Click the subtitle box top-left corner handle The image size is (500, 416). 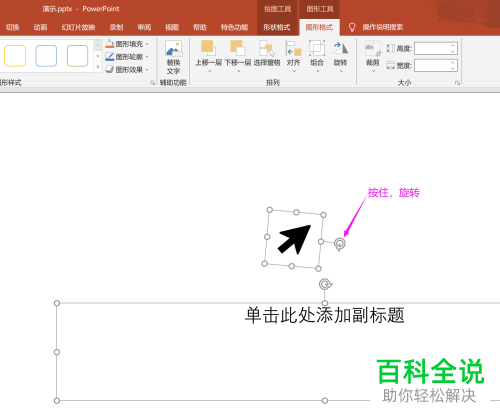57,303
